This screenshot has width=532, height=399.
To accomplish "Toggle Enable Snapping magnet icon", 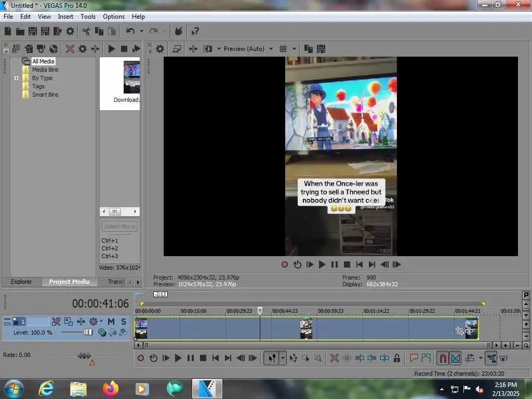I will (x=443, y=358).
